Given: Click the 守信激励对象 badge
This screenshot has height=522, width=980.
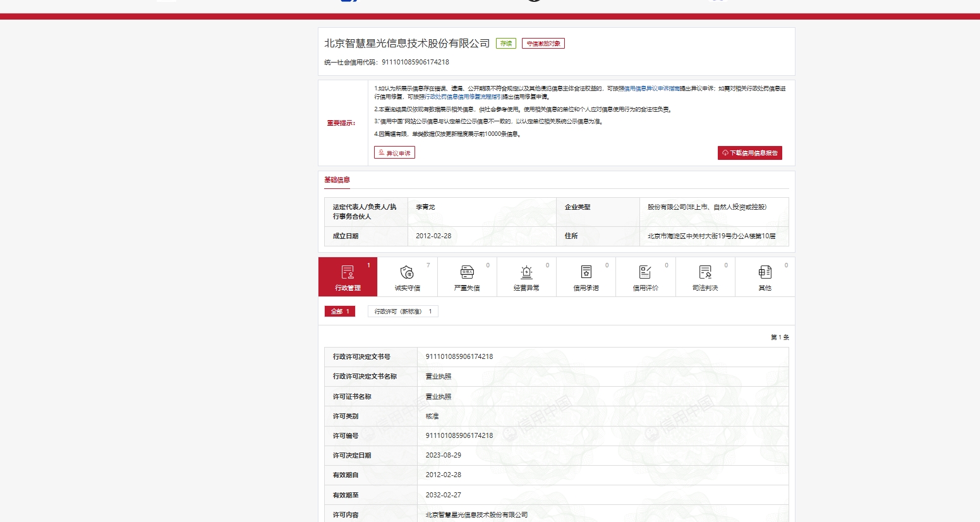Looking at the screenshot, I should pyautogui.click(x=543, y=44).
